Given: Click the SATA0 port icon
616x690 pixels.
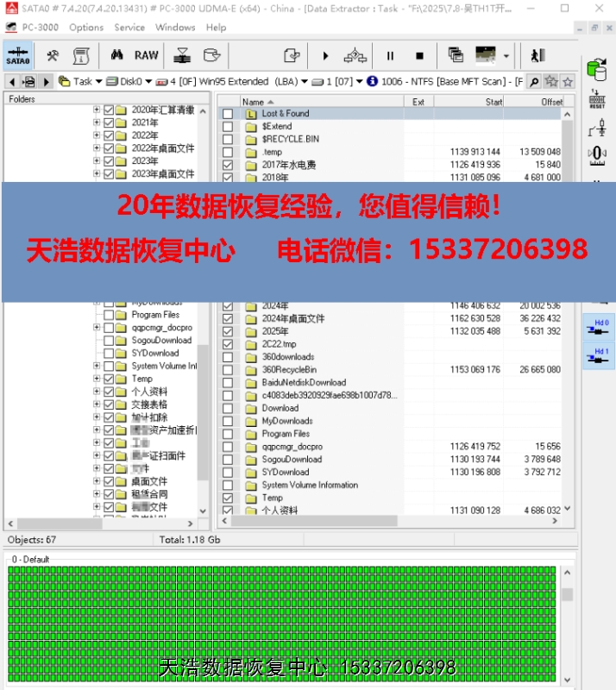Looking at the screenshot, I should (x=17, y=55).
